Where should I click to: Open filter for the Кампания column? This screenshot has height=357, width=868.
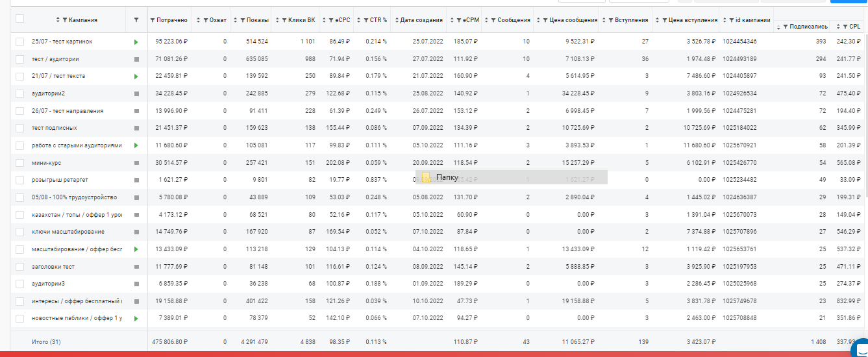click(65, 20)
